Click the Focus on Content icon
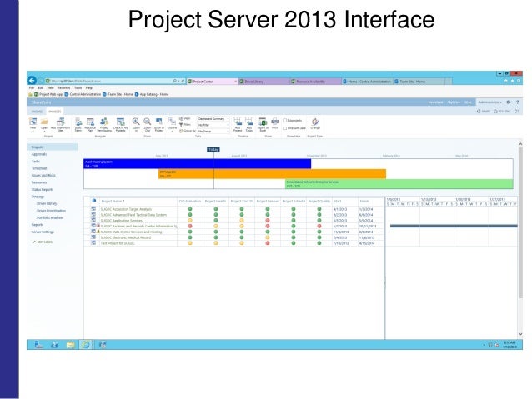 pos(518,111)
